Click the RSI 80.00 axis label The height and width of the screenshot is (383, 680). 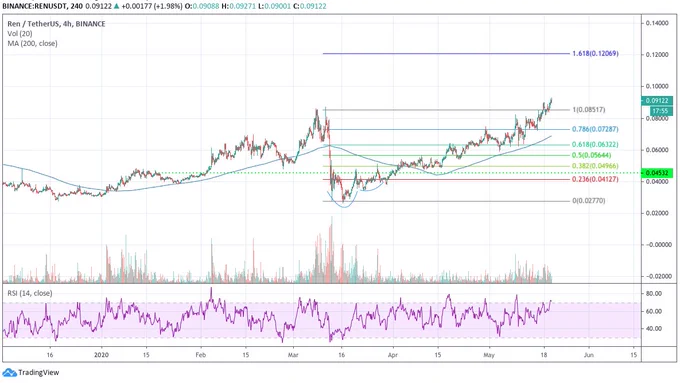pyautogui.click(x=654, y=294)
